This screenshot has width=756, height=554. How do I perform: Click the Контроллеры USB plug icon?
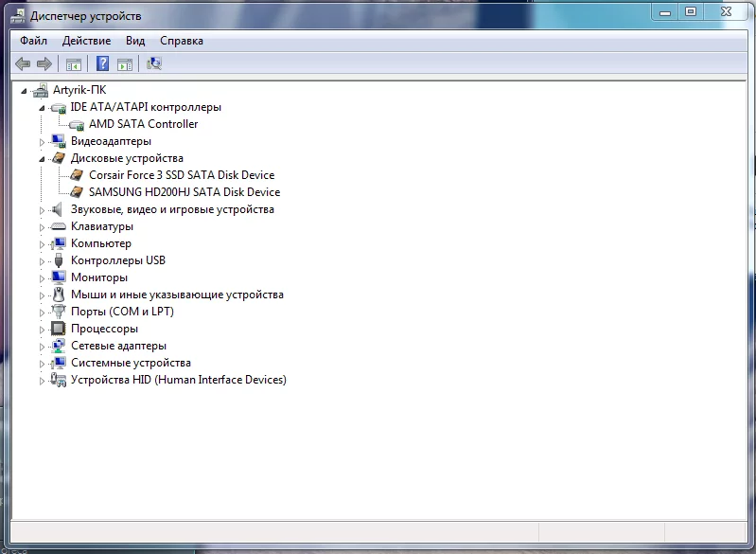[x=59, y=260]
